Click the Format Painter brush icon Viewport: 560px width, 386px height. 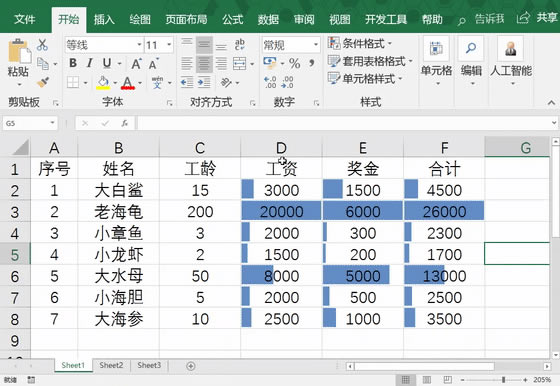pos(43,82)
